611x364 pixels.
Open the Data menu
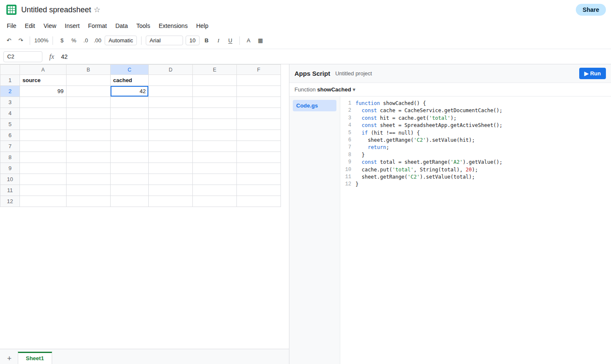122,26
